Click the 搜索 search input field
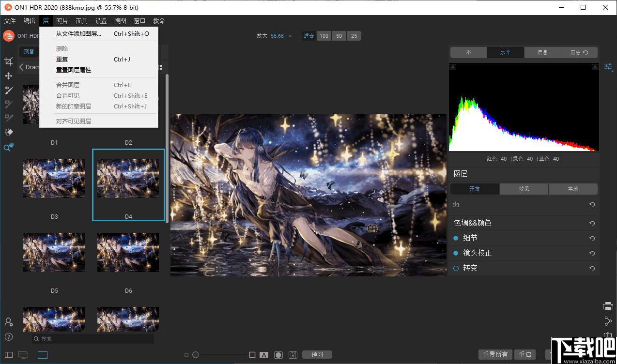Screen dimensions: 617x364 (93, 339)
